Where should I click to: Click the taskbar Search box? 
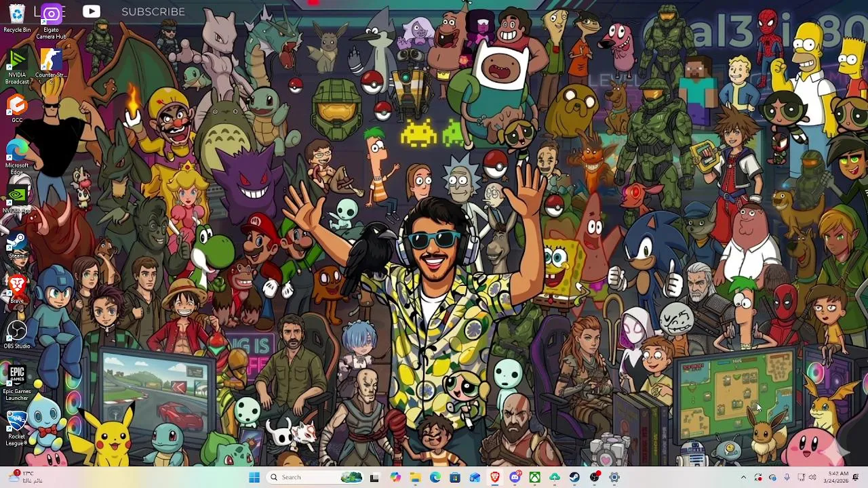point(315,477)
